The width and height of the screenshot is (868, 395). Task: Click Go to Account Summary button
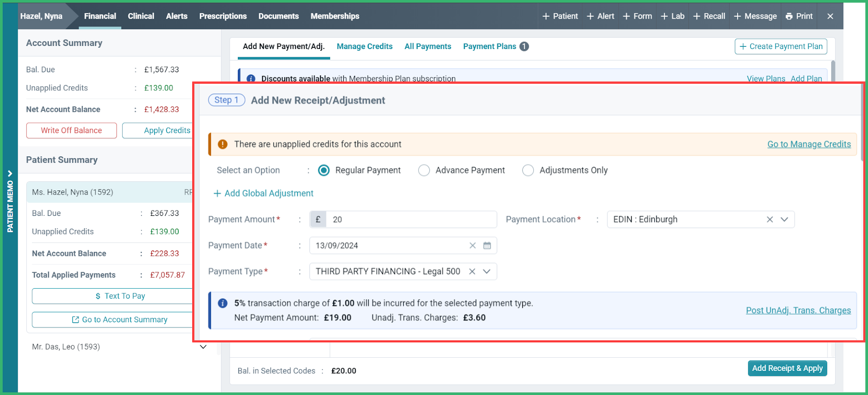point(113,320)
